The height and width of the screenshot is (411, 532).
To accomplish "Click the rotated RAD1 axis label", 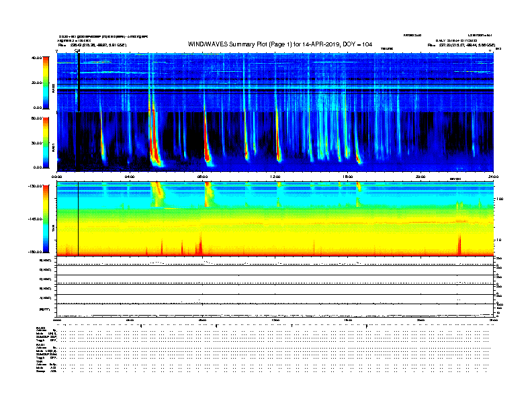I will click(x=54, y=147).
